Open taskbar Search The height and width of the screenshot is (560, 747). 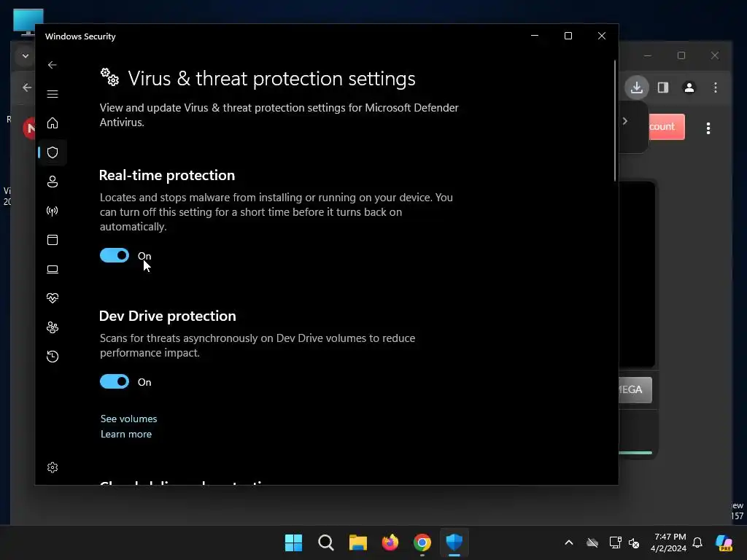[326, 542]
